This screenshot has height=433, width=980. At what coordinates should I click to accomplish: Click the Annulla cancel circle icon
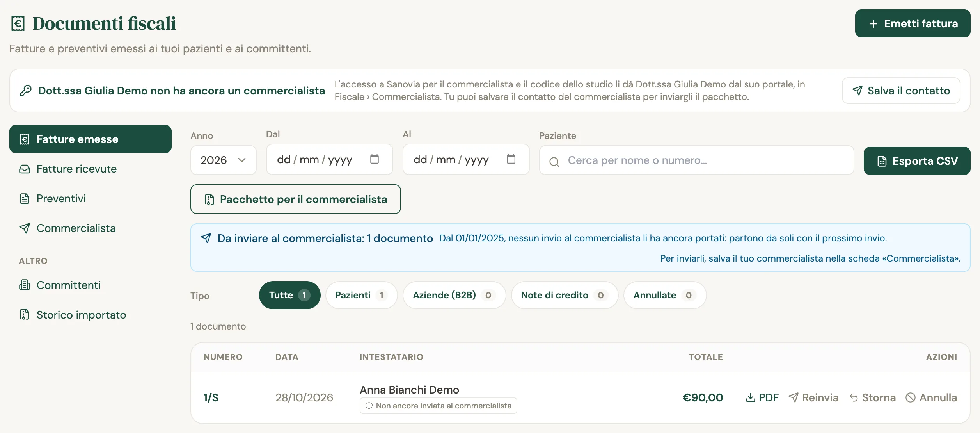(x=911, y=397)
